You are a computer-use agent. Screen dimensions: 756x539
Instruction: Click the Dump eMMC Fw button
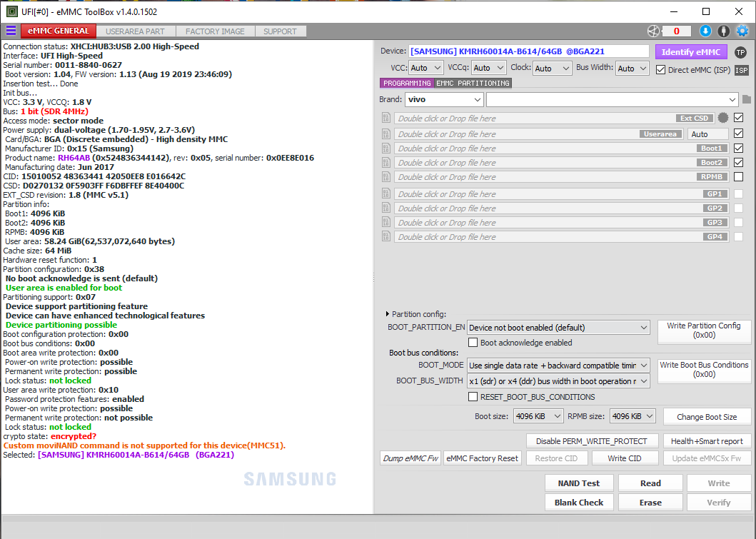point(410,458)
